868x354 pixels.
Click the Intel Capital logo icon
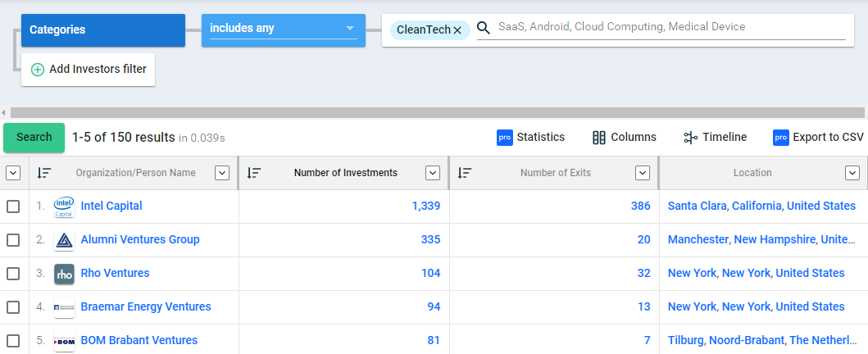point(64,206)
